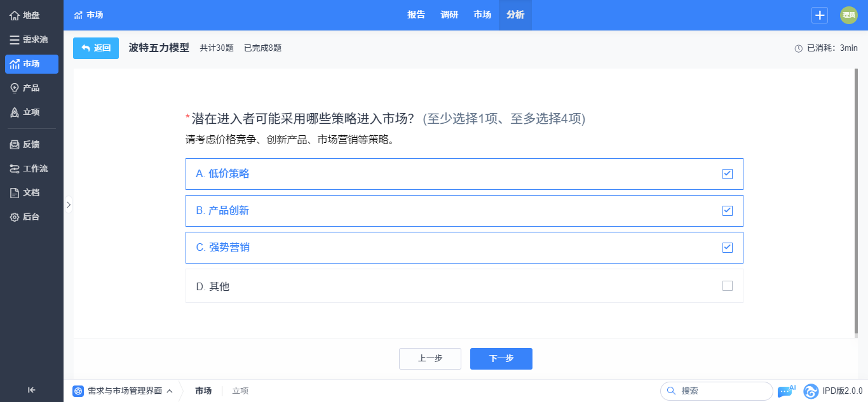Image resolution: width=868 pixels, height=402 pixels.
Task: Click the vertical scrollbar of questionnaire
Action: (x=855, y=203)
